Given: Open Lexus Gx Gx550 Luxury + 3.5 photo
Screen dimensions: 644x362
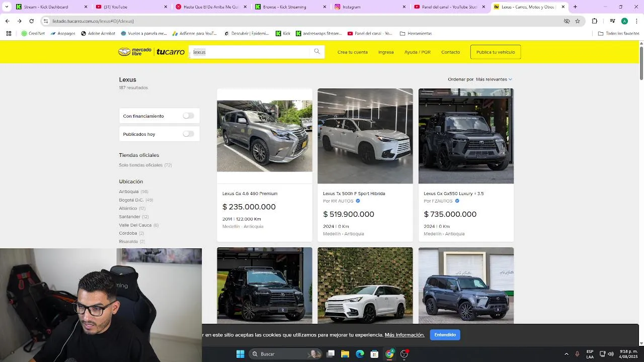Looking at the screenshot, I should coord(466,136).
